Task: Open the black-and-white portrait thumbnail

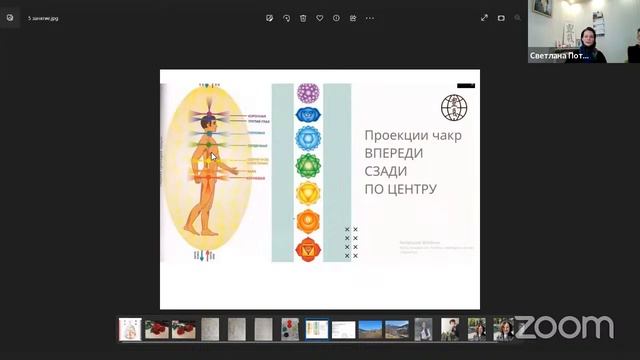Action: [x=423, y=329]
